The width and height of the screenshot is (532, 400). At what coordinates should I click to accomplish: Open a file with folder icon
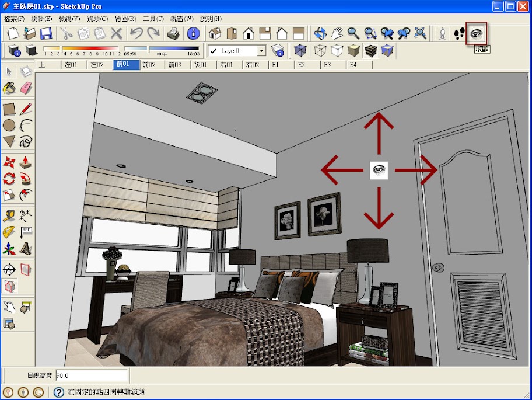click(x=30, y=33)
